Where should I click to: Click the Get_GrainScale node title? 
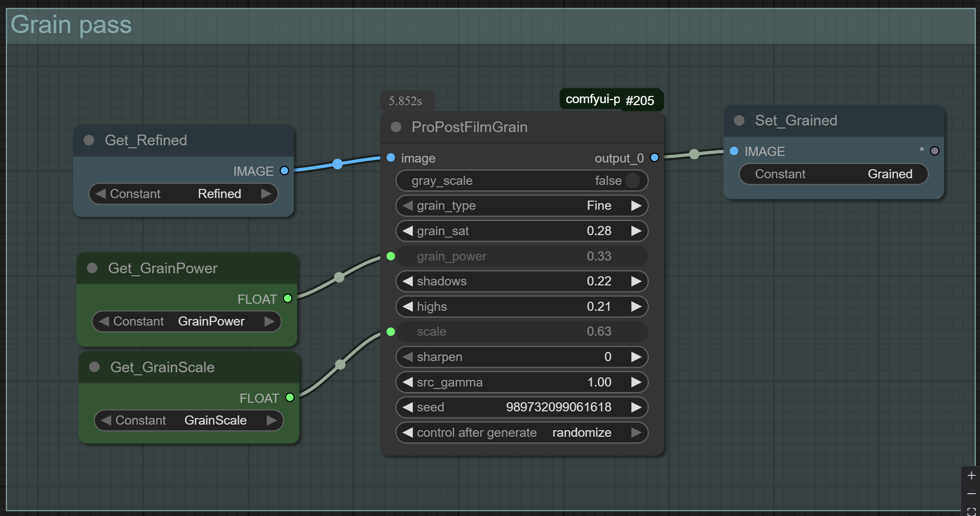(162, 367)
